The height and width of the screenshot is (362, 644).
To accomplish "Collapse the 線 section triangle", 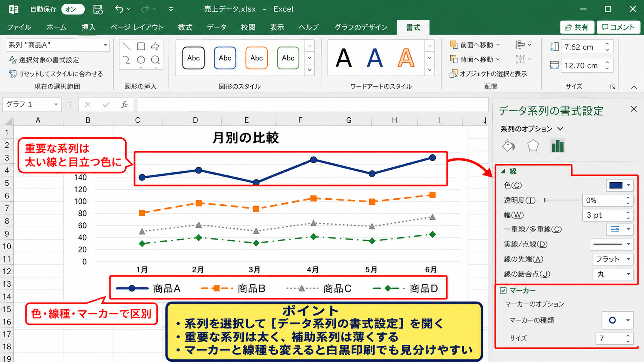I will (x=503, y=171).
